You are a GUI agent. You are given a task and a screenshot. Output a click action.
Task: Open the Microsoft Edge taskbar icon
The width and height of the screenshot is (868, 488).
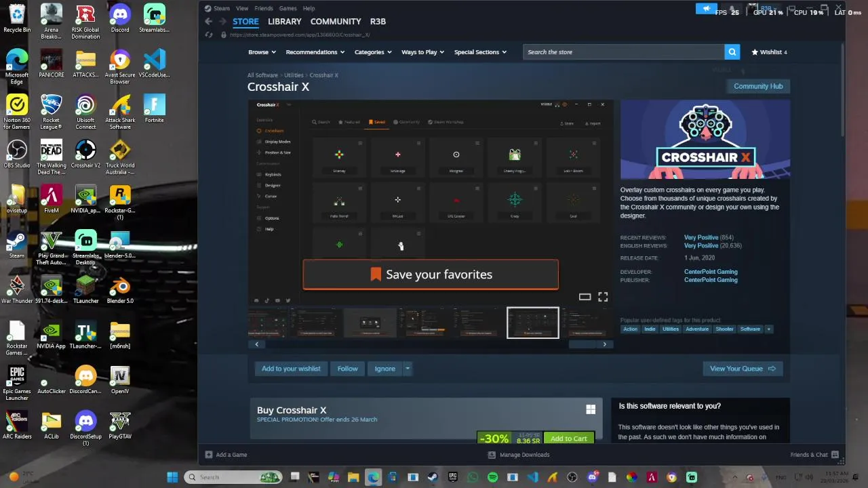(373, 477)
